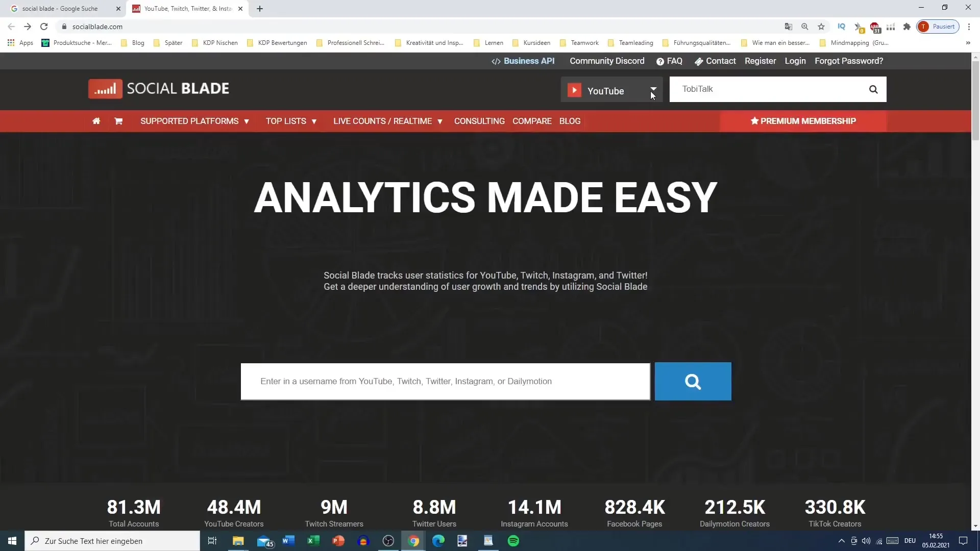Viewport: 980px width, 551px height.
Task: Open the Blog page
Action: (570, 121)
